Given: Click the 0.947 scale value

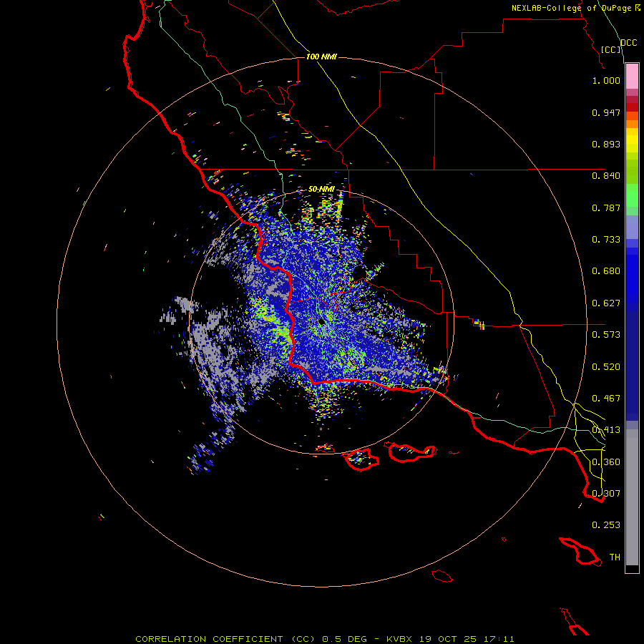Looking at the screenshot, I should point(606,112).
